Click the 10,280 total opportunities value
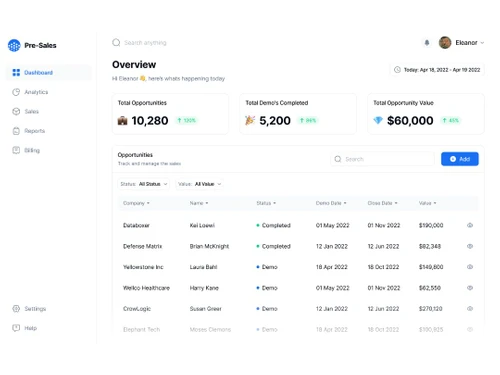Image resolution: width=500 pixels, height=375 pixels. point(150,121)
